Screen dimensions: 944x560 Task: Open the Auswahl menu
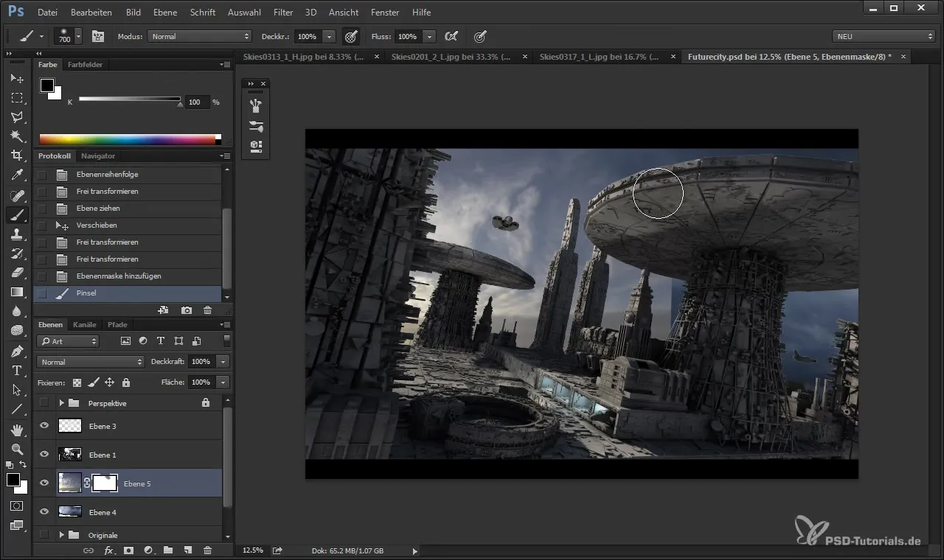(244, 13)
